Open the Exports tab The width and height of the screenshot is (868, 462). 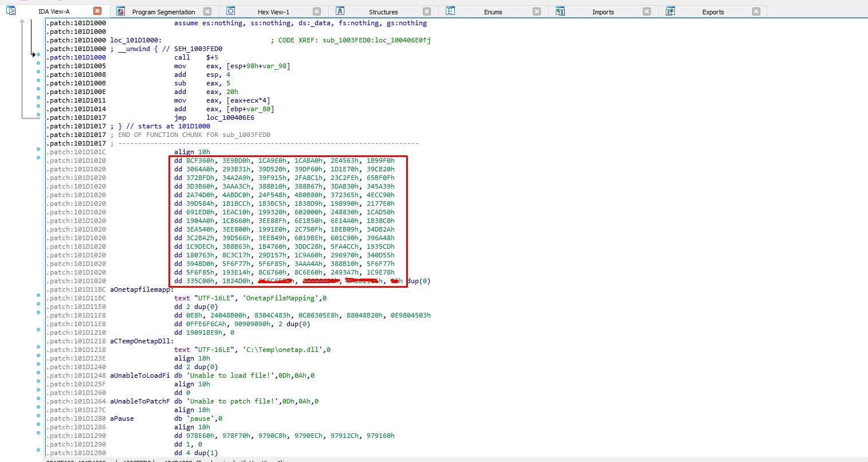click(713, 12)
